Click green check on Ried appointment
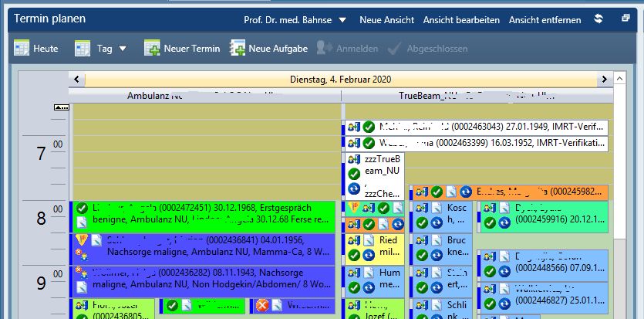Image resolution: width=644 pixels, height=319 pixels. click(354, 254)
